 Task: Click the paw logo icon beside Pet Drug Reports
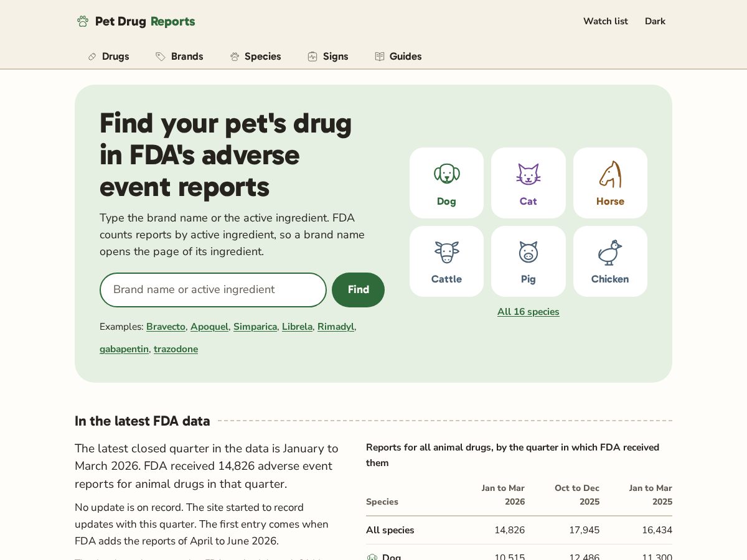pyautogui.click(x=83, y=21)
